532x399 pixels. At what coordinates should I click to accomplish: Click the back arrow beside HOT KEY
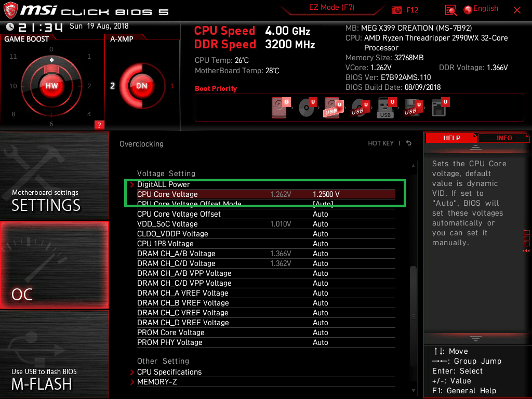pos(409,143)
